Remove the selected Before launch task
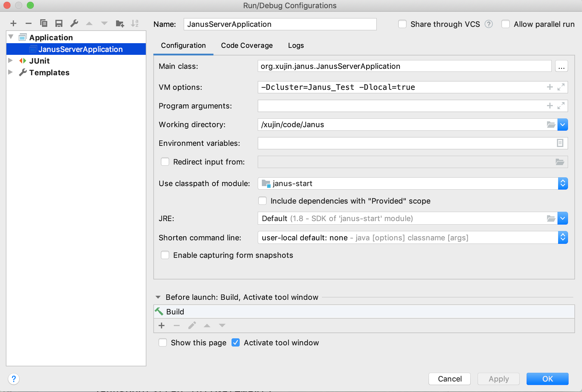The width and height of the screenshot is (582, 392). (x=177, y=325)
